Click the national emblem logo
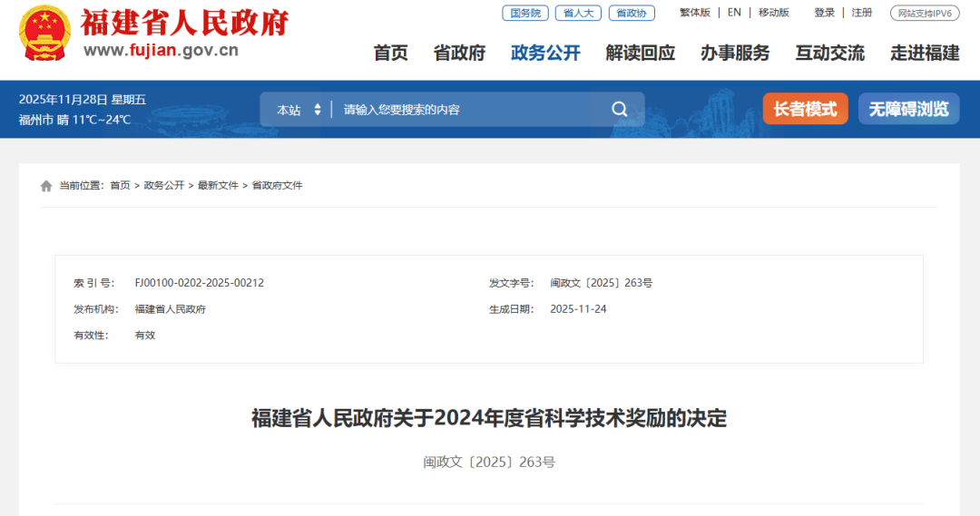 coord(43,34)
